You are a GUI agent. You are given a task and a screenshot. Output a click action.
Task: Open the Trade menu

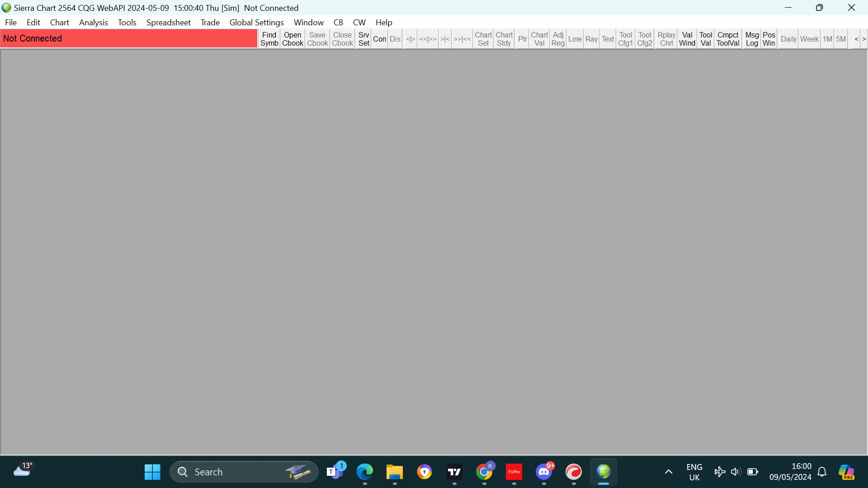[210, 22]
